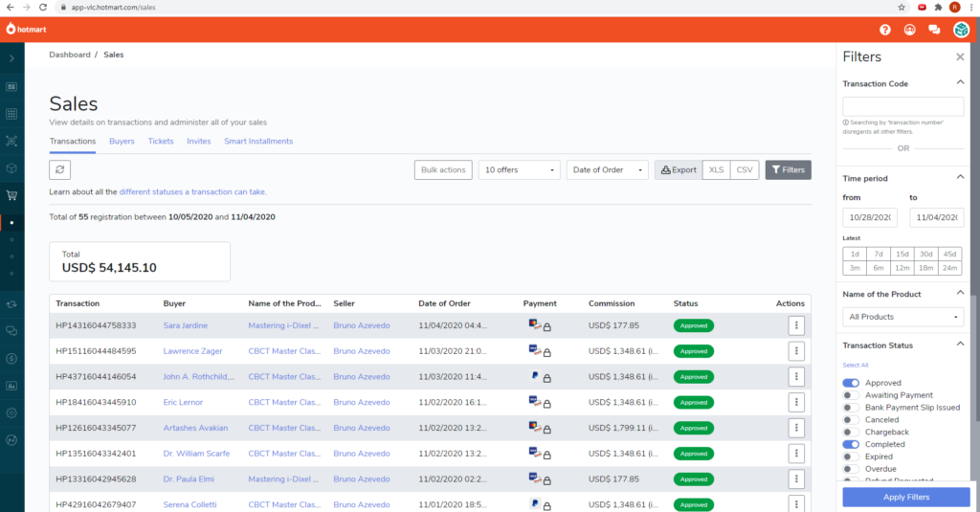Toggle the Chargeback status filter
Viewport: 980px width, 512px height.
click(851, 432)
